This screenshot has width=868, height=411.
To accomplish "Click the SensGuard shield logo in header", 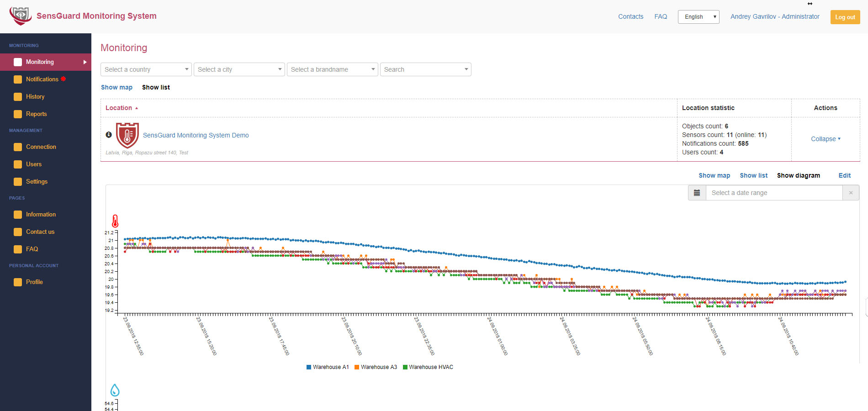I will (x=21, y=16).
